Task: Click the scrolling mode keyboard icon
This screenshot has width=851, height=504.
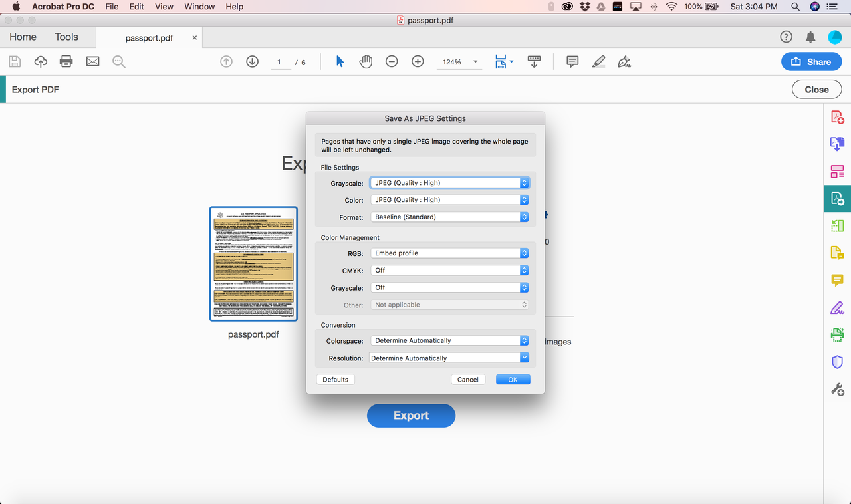Action: point(534,62)
